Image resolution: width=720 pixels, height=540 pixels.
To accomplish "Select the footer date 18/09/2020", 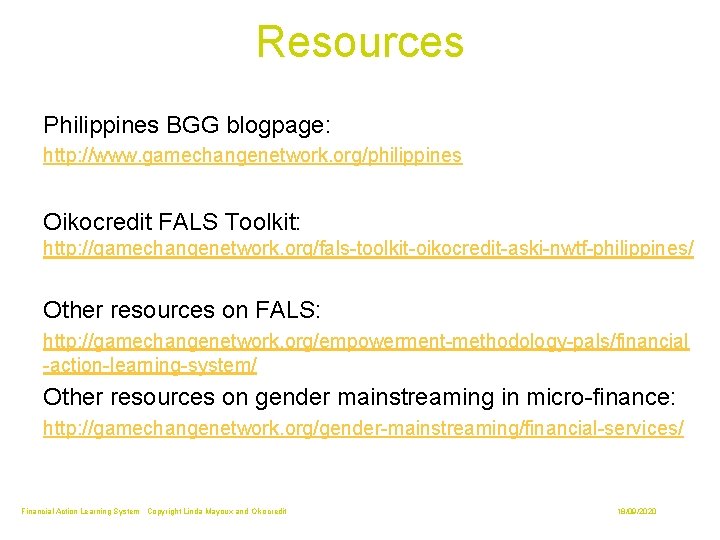I will pyautogui.click(x=636, y=511).
